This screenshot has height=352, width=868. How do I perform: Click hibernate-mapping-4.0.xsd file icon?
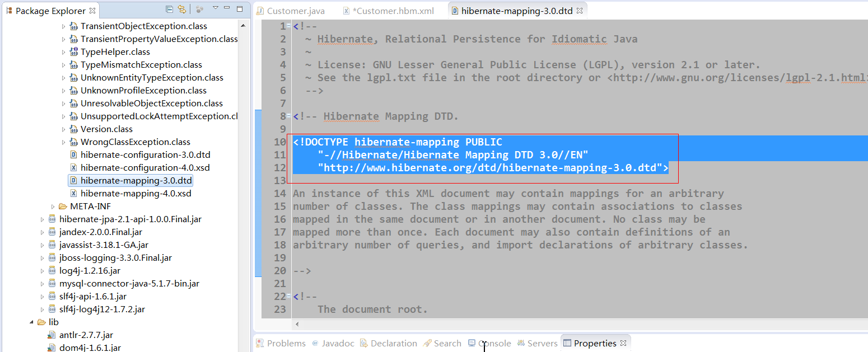[x=73, y=194]
